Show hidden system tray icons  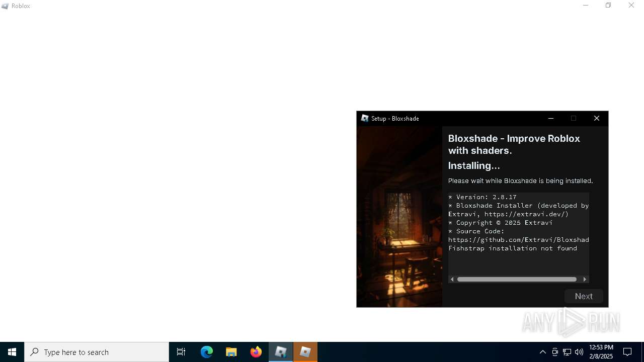click(x=542, y=352)
